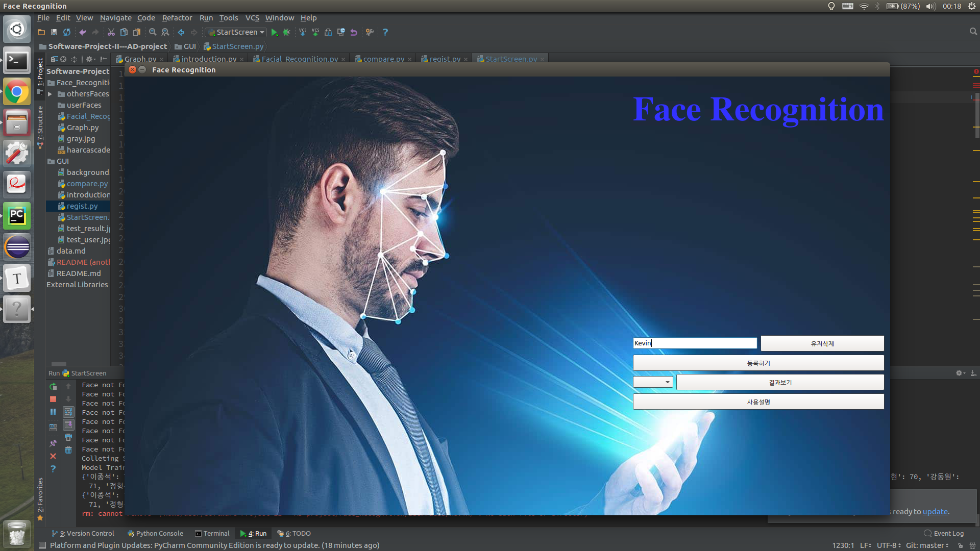Click the Rerun StartScreen icon
Viewport: 980px width, 551px height.
coord(53,387)
